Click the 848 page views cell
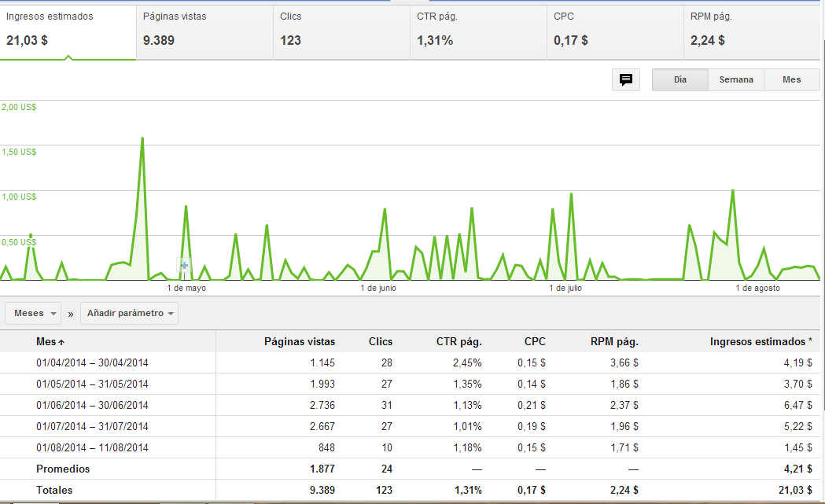The width and height of the screenshot is (825, 504). [x=326, y=447]
